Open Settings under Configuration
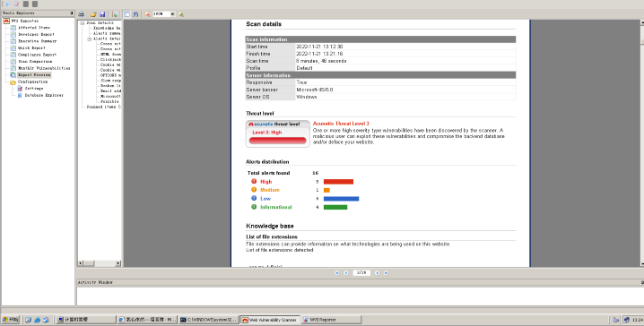 [34, 88]
